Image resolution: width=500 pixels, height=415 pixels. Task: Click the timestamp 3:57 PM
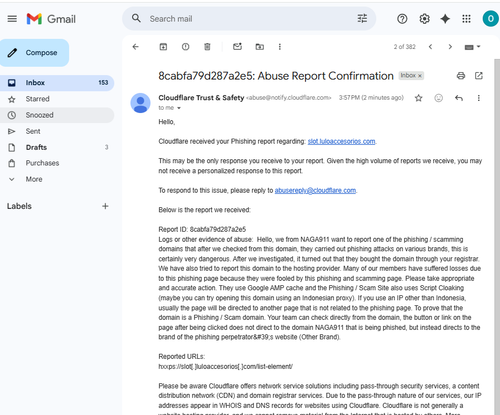click(x=371, y=98)
